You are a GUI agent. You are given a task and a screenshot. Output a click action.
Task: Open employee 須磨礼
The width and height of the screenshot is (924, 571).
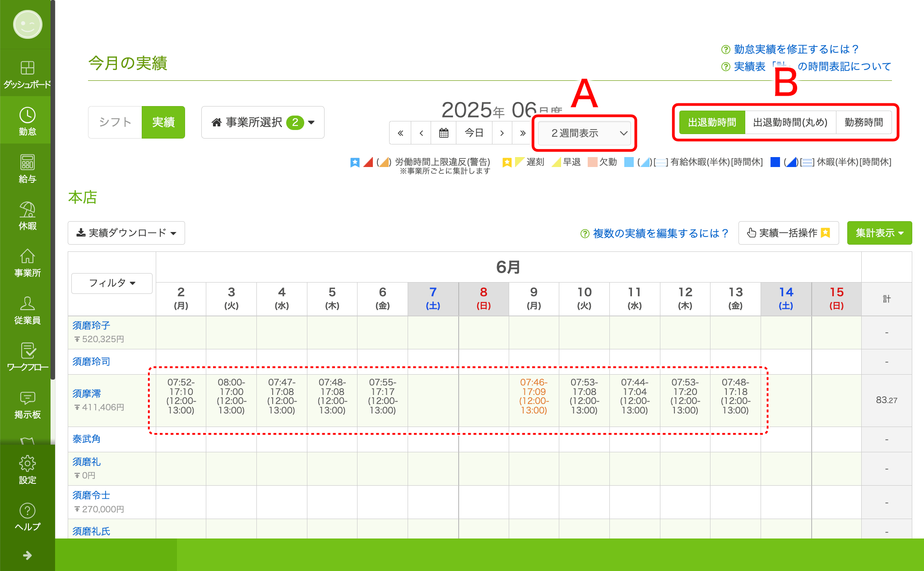87,462
